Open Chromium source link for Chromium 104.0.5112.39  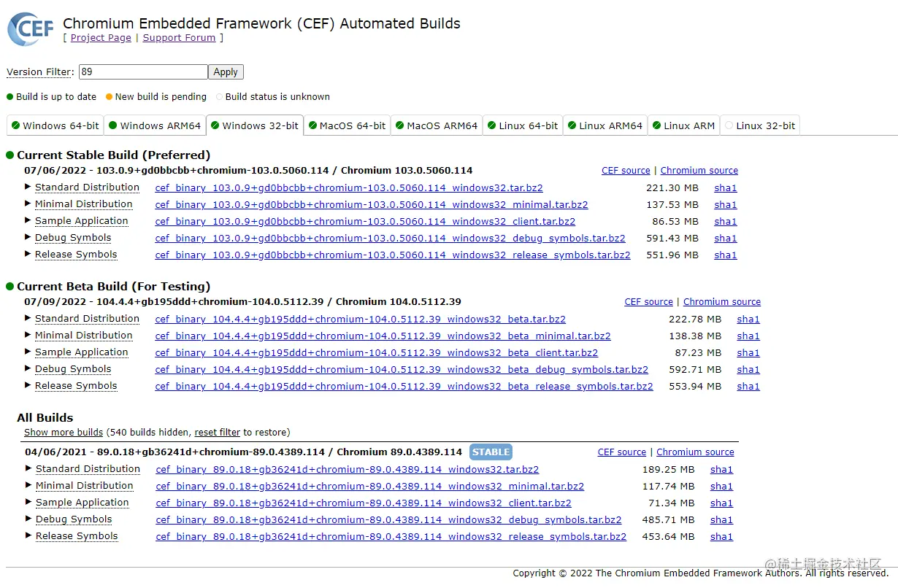(x=722, y=302)
